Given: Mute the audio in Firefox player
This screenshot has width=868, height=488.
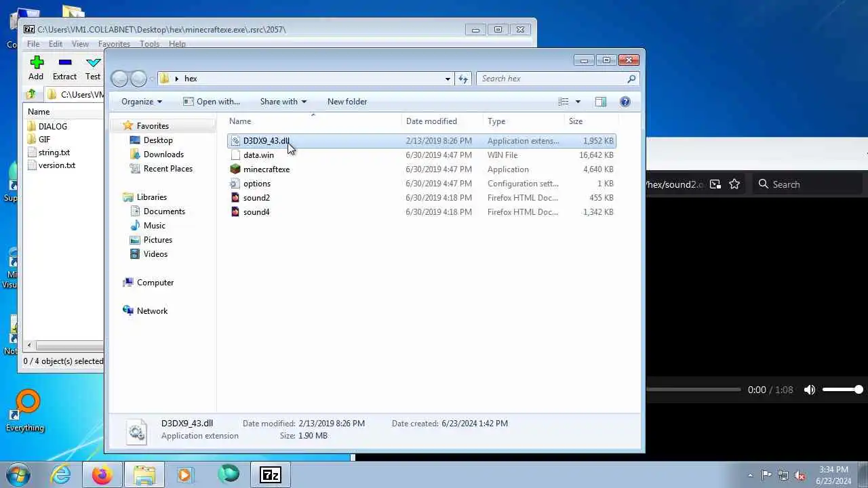Looking at the screenshot, I should (810, 390).
